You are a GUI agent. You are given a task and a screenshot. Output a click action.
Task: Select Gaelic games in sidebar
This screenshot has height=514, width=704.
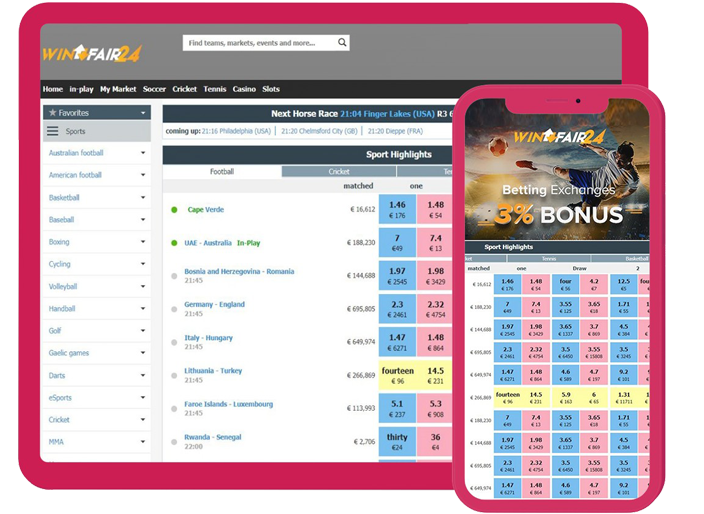[x=69, y=353]
